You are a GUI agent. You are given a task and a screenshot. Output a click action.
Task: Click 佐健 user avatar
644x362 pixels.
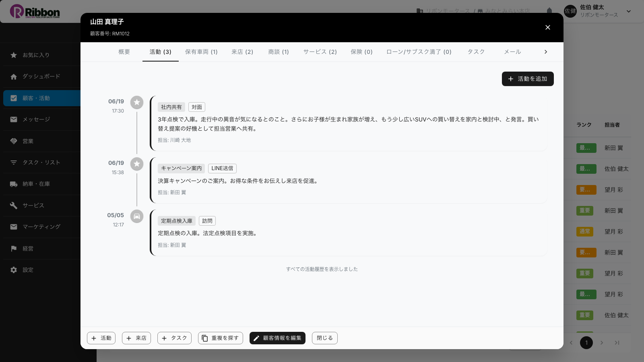[570, 11]
